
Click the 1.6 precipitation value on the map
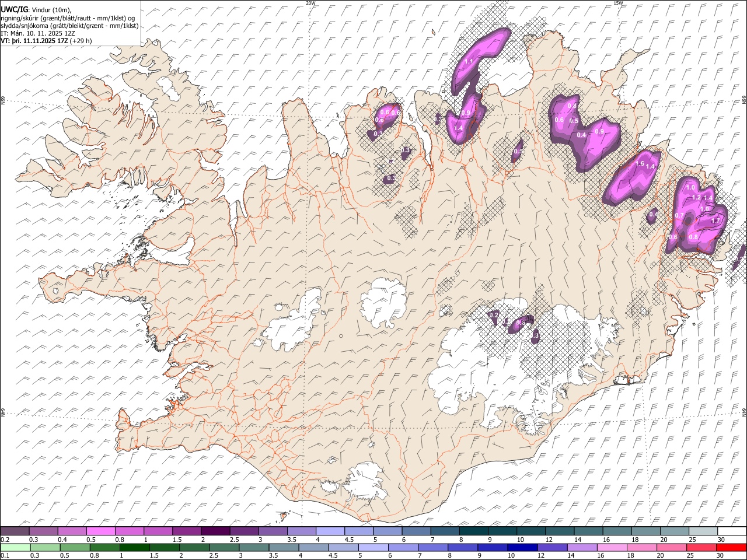[x=640, y=164]
